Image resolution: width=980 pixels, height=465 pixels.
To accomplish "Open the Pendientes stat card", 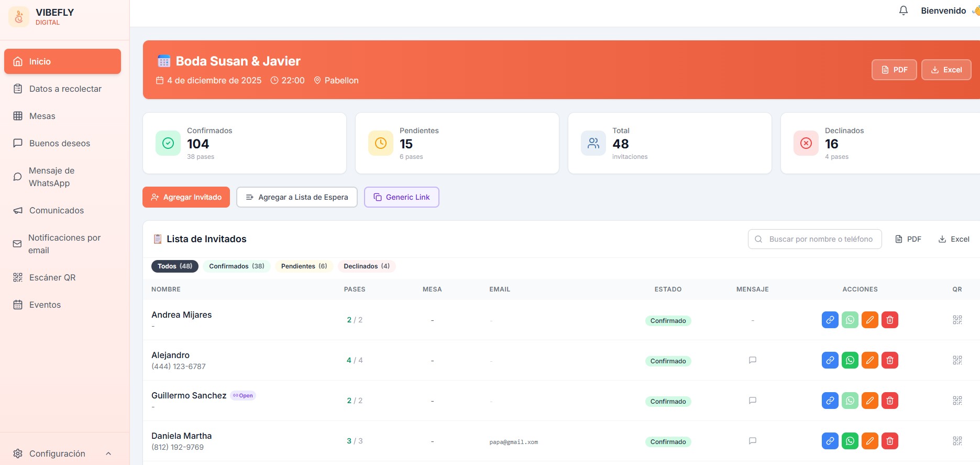I will pos(457,143).
